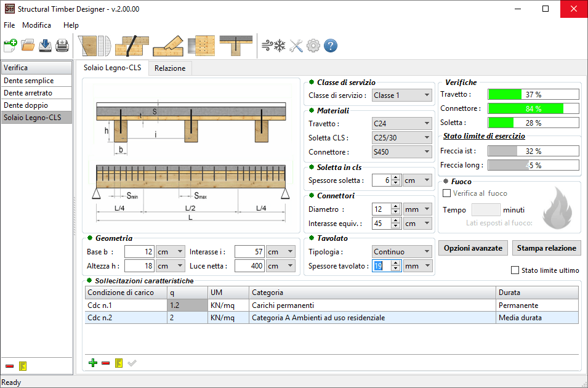Image resolution: width=588 pixels, height=388 pixels.
Task: Click Connettore verification progress bar 84 %
Action: coord(533,108)
